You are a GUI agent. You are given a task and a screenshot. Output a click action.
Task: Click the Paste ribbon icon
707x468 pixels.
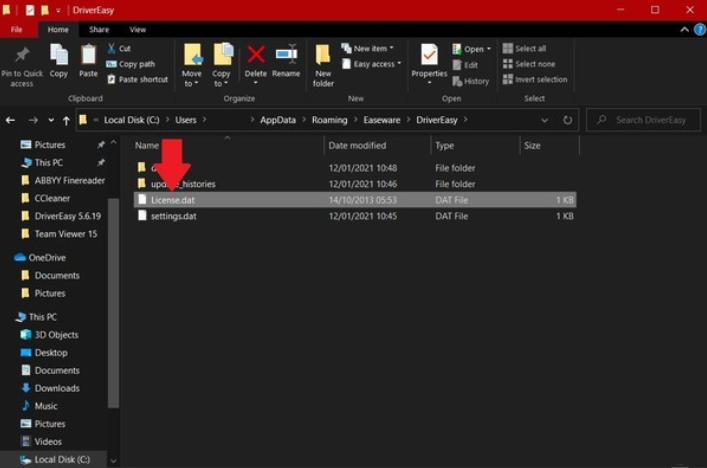tap(88, 55)
